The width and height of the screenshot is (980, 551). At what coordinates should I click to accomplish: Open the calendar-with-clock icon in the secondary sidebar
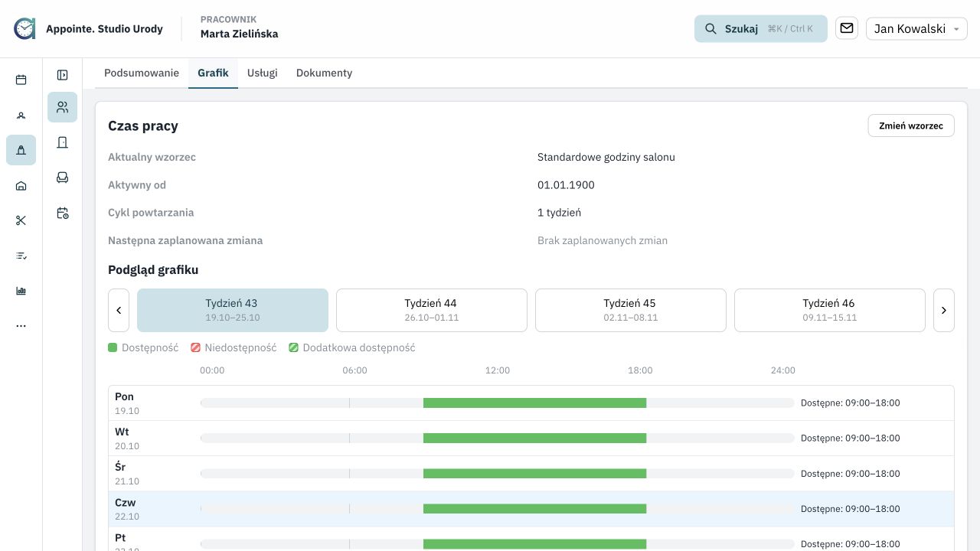point(63,213)
